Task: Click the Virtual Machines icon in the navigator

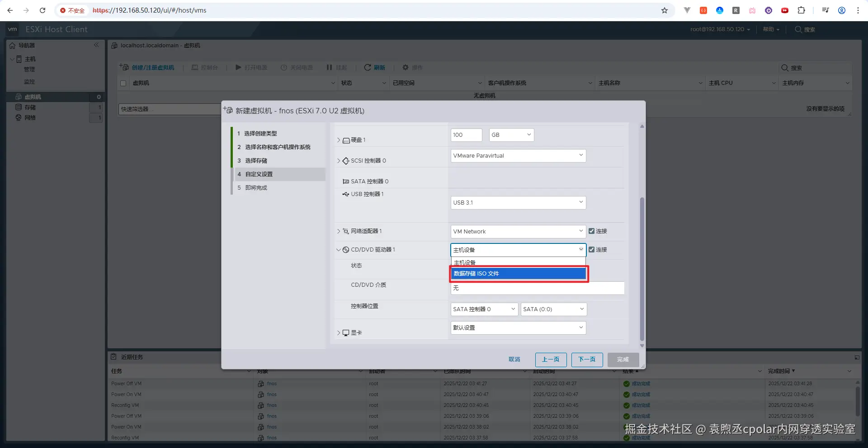Action: pyautogui.click(x=19, y=97)
